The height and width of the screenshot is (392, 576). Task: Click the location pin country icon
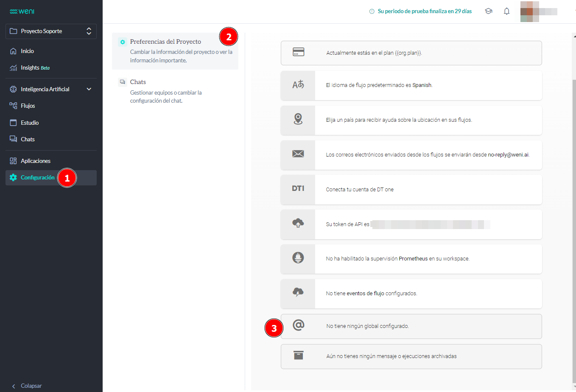click(298, 119)
